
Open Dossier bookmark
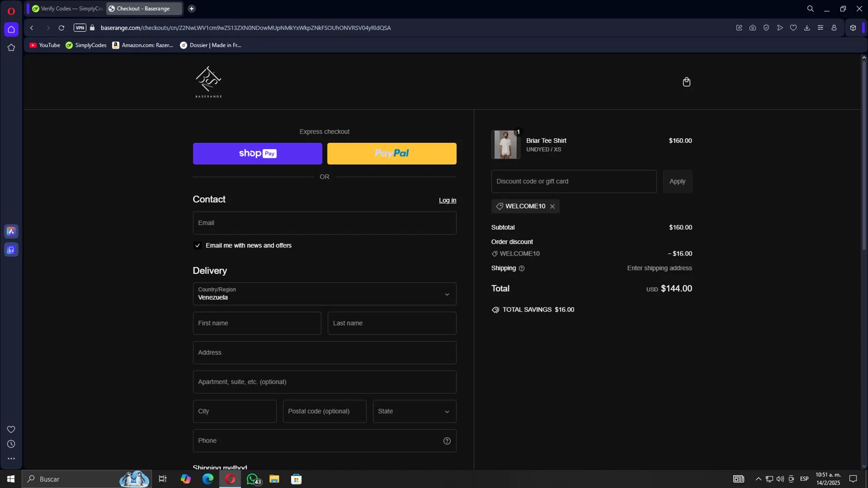(211, 45)
